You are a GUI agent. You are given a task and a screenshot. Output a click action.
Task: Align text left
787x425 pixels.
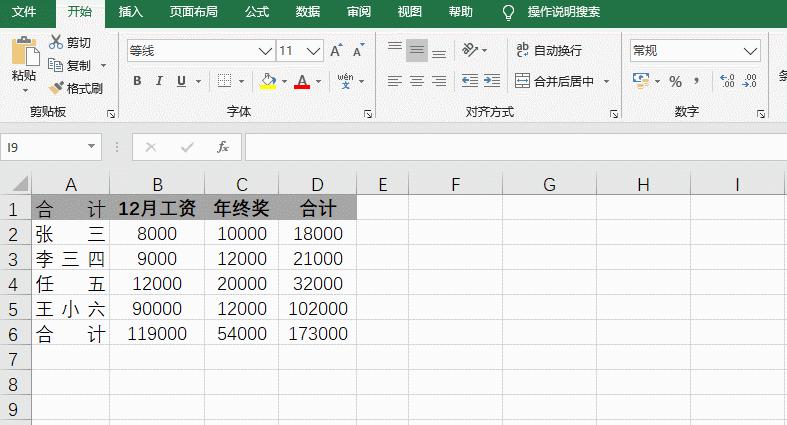(395, 81)
